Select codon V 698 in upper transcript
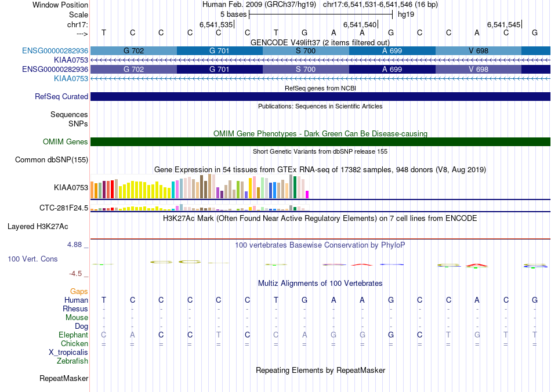This screenshot has width=551, height=392. 478,50
